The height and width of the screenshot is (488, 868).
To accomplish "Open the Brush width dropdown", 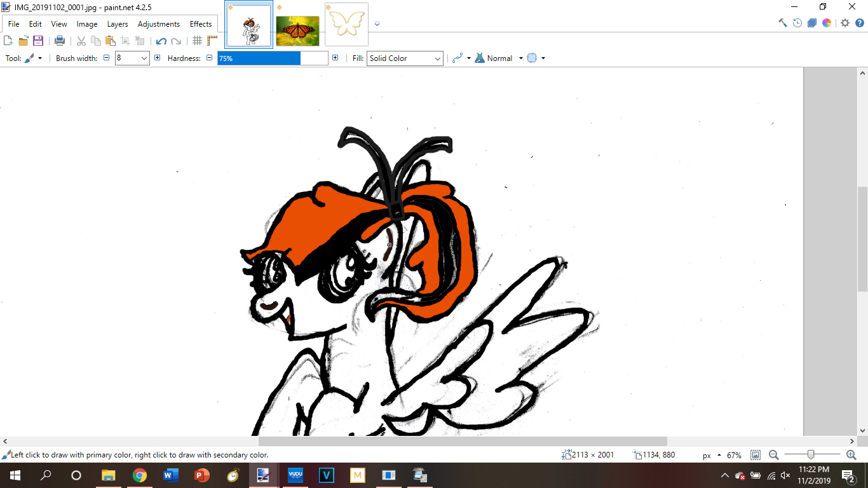I will 144,58.
